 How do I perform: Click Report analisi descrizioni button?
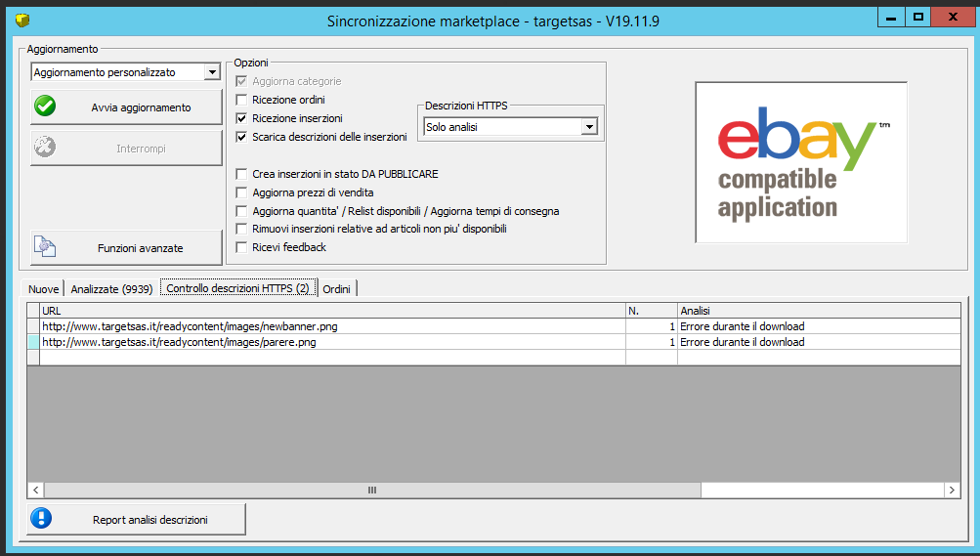(x=136, y=519)
